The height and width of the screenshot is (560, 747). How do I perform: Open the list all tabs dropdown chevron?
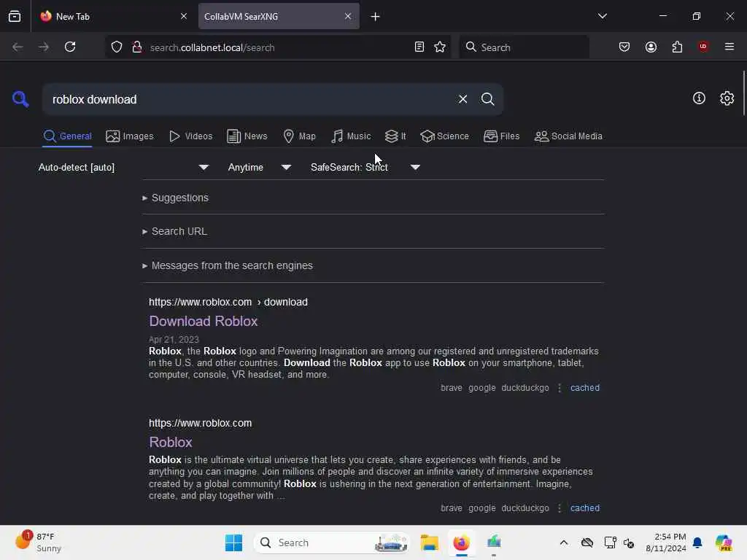602,16
